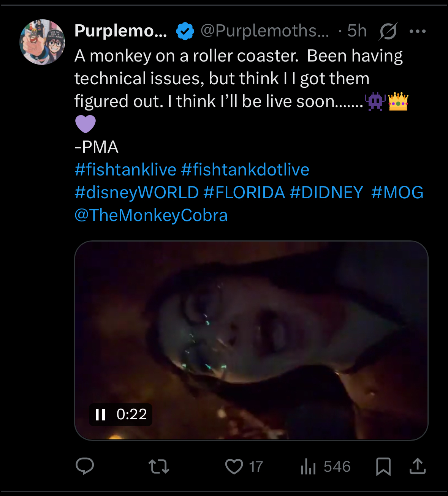Click the Purplemo... display name

(120, 31)
